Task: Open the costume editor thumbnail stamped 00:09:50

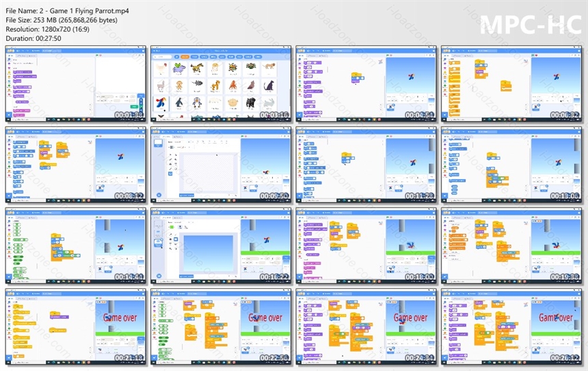Action: 221,165
